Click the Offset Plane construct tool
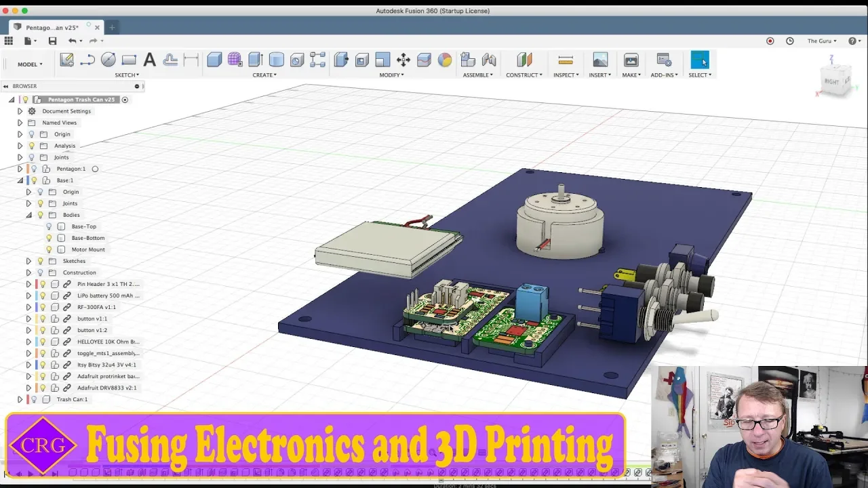Screen dimensions: 868x488 point(524,60)
